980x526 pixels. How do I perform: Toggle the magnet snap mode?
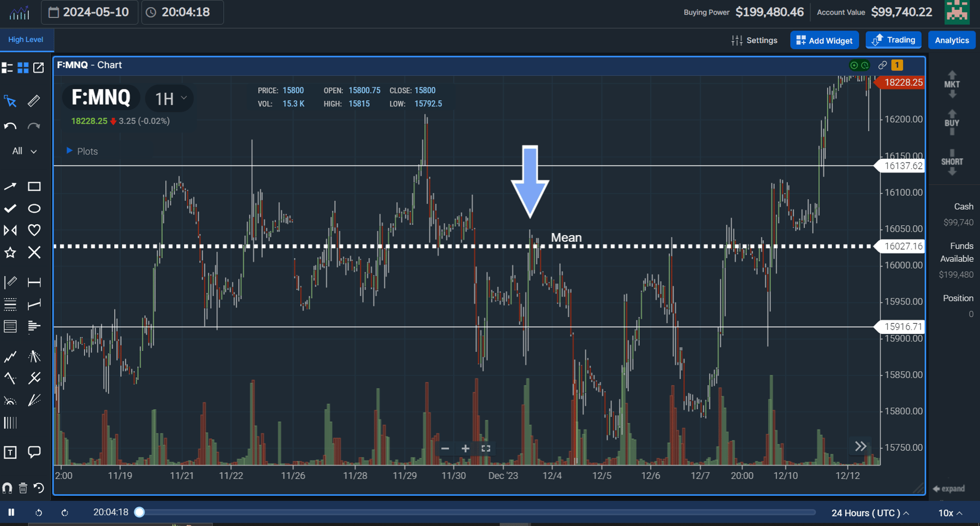[7, 488]
